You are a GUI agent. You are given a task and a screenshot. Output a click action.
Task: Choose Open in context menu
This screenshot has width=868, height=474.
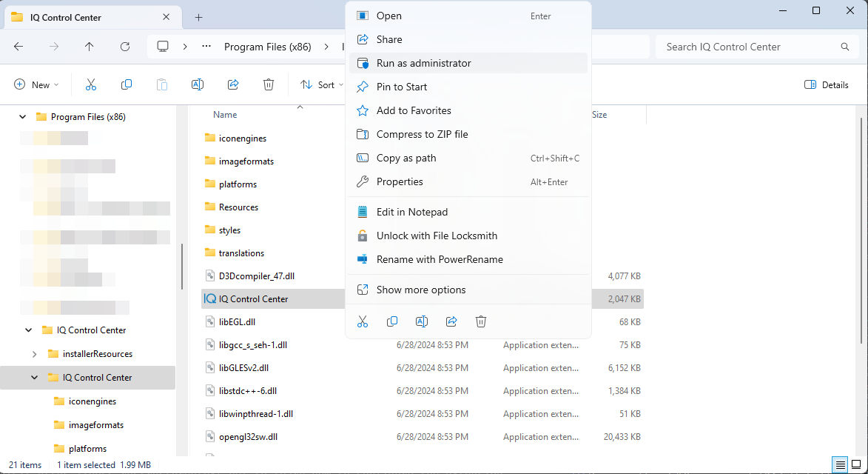(468, 16)
